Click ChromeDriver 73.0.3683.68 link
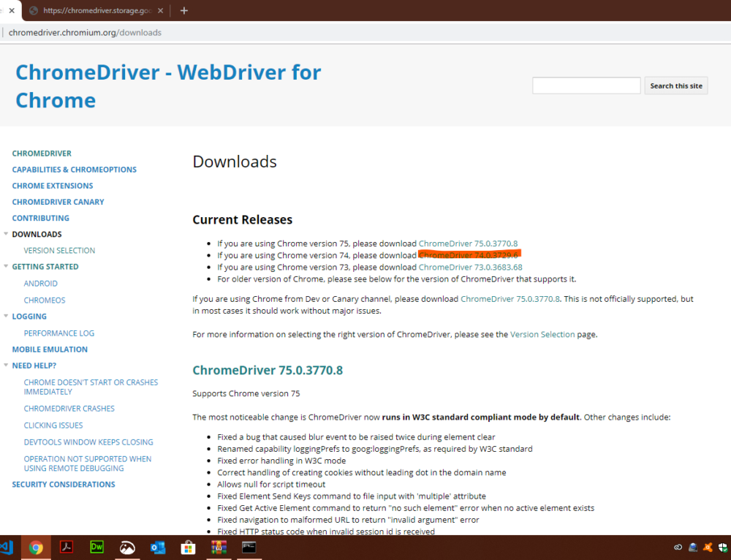This screenshot has width=731, height=560. tap(470, 267)
